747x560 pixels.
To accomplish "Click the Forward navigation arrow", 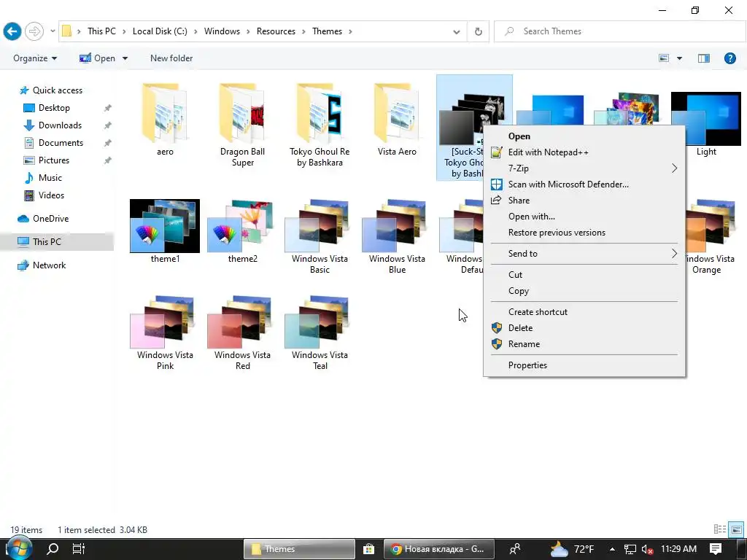I will 34,31.
